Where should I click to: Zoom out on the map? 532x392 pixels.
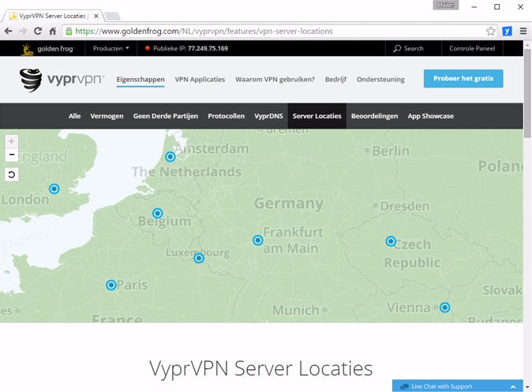[x=12, y=155]
